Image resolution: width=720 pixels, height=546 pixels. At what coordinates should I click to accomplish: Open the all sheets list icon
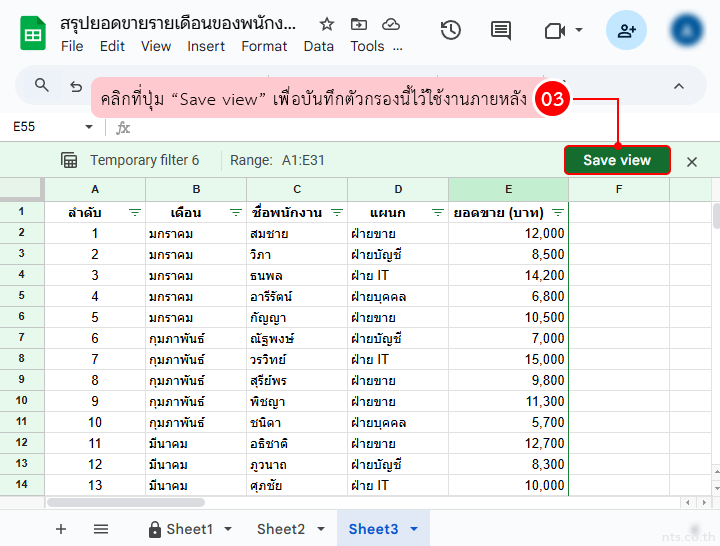pyautogui.click(x=101, y=529)
